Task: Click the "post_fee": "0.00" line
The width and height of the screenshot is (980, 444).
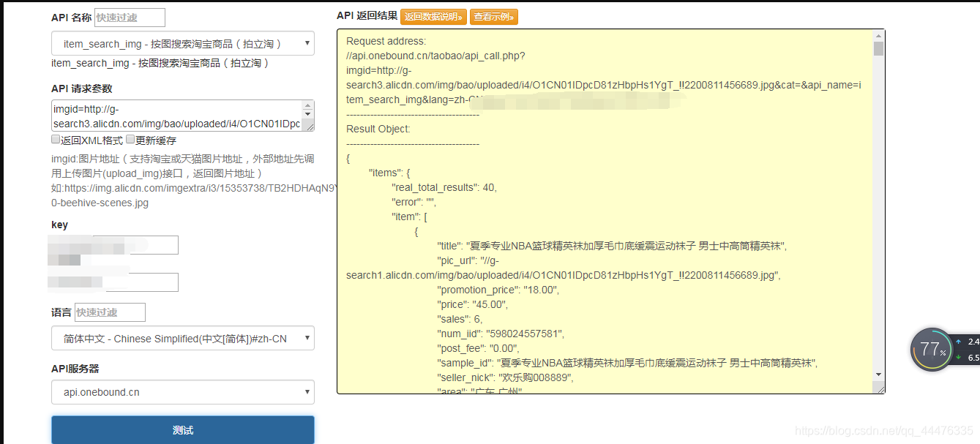Action: (x=478, y=348)
